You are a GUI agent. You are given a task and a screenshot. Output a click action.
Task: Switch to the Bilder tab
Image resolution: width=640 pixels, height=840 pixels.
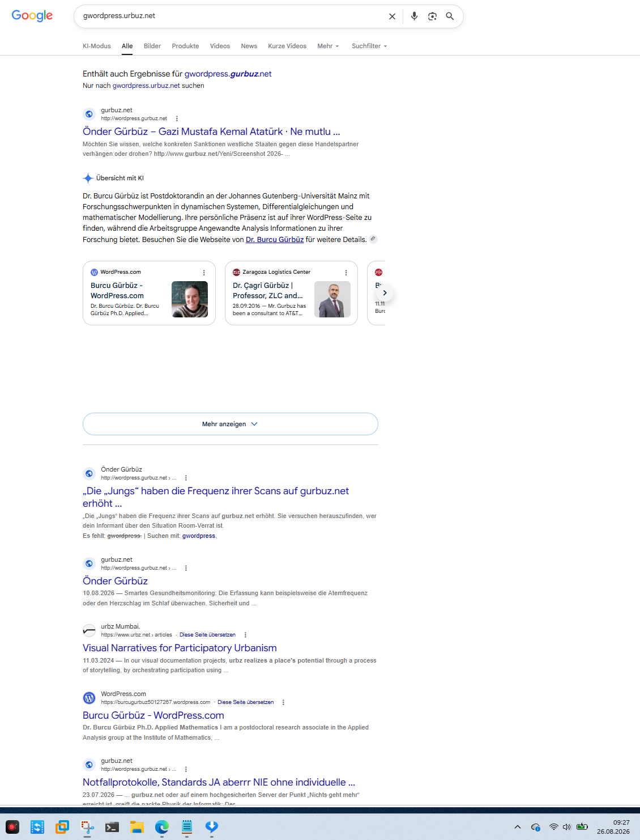coord(152,46)
